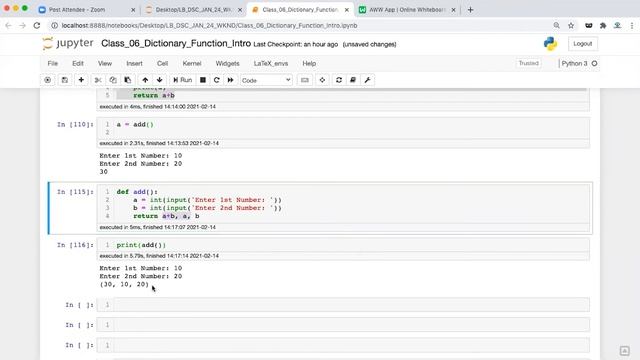
Task: Open the Edit menu
Action: pyautogui.click(x=78, y=64)
